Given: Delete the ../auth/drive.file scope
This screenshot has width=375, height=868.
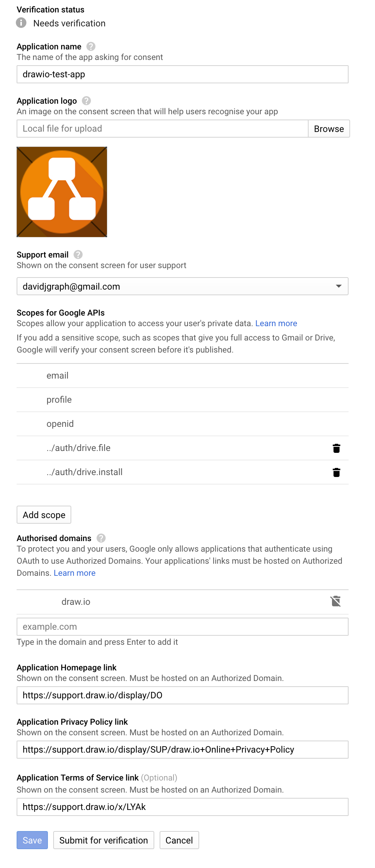Looking at the screenshot, I should (x=336, y=448).
